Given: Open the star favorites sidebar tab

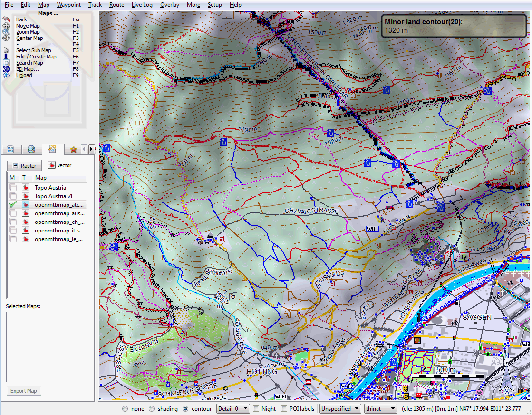Looking at the screenshot, I should tap(73, 149).
